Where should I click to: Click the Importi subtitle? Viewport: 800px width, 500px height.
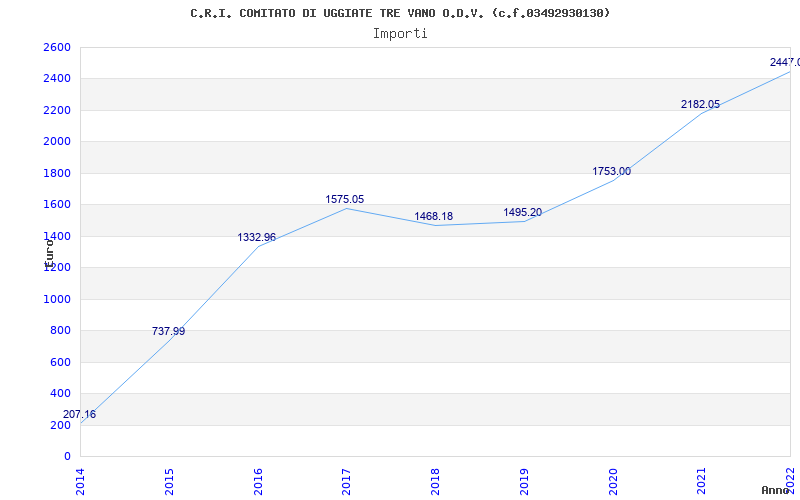[400, 34]
